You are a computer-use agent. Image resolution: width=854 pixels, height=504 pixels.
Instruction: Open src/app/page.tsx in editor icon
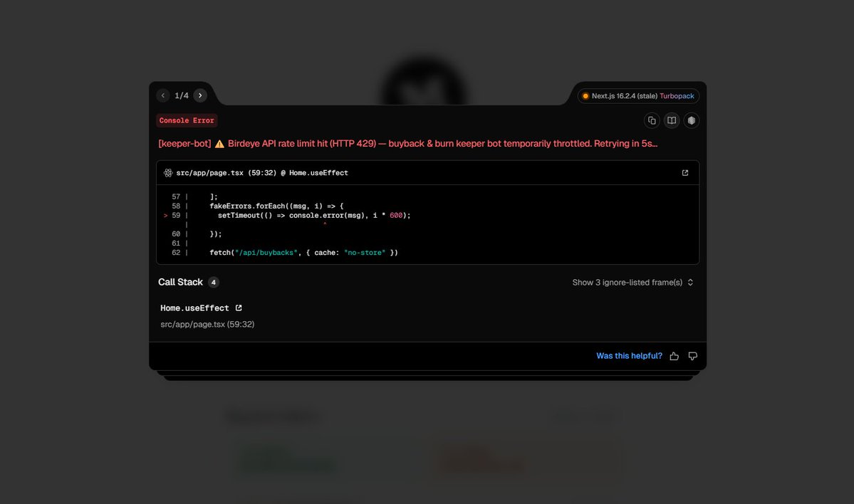pyautogui.click(x=685, y=172)
